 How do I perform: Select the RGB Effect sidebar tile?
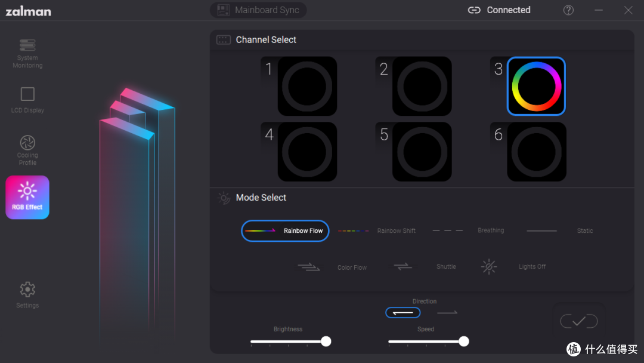tap(27, 198)
